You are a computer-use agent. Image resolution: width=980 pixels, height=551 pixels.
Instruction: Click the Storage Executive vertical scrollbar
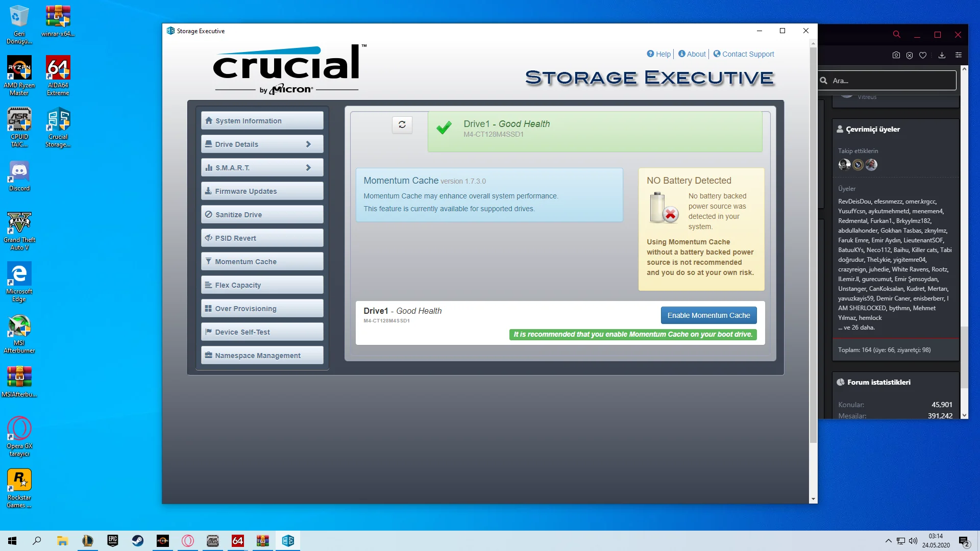point(813,245)
